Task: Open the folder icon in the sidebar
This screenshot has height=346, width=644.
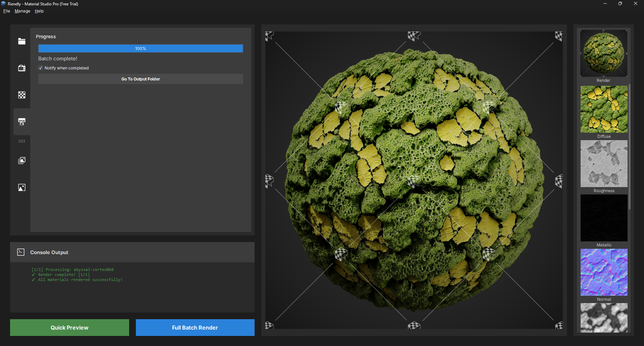Action: click(x=22, y=41)
